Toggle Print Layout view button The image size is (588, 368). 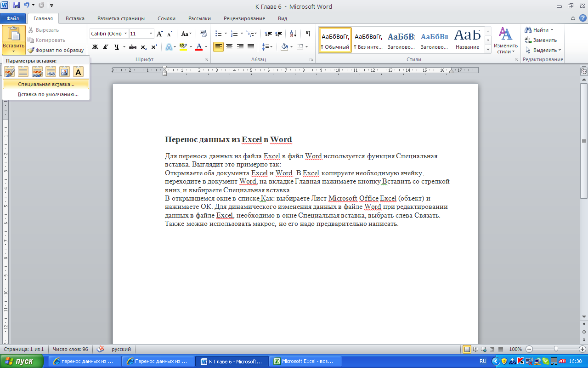click(x=467, y=349)
